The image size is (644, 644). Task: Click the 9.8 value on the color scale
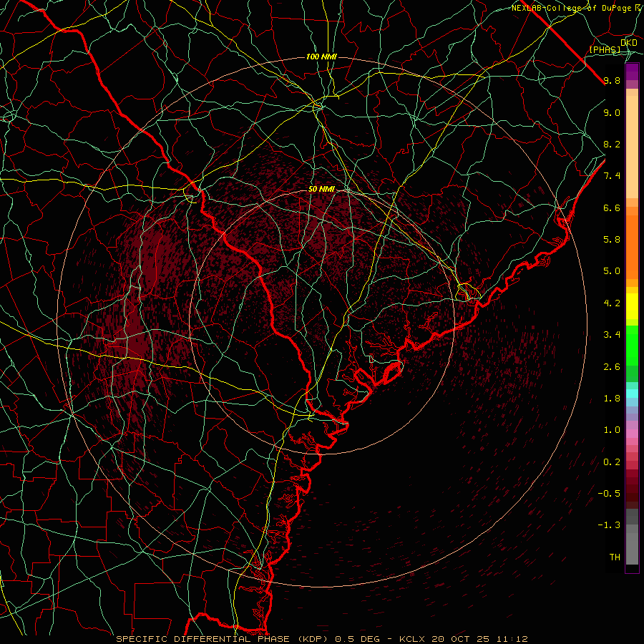(612, 80)
